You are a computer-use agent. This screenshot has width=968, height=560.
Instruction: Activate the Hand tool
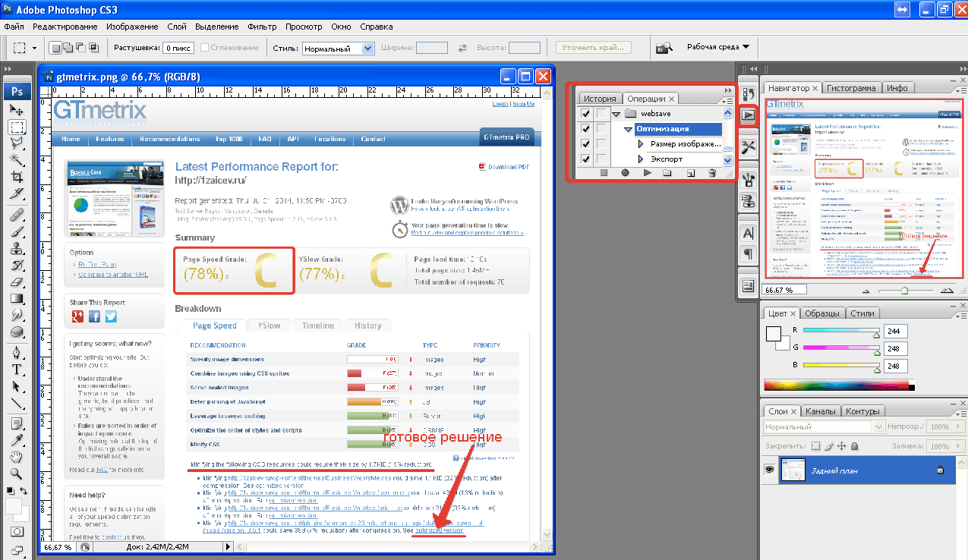coord(17,457)
